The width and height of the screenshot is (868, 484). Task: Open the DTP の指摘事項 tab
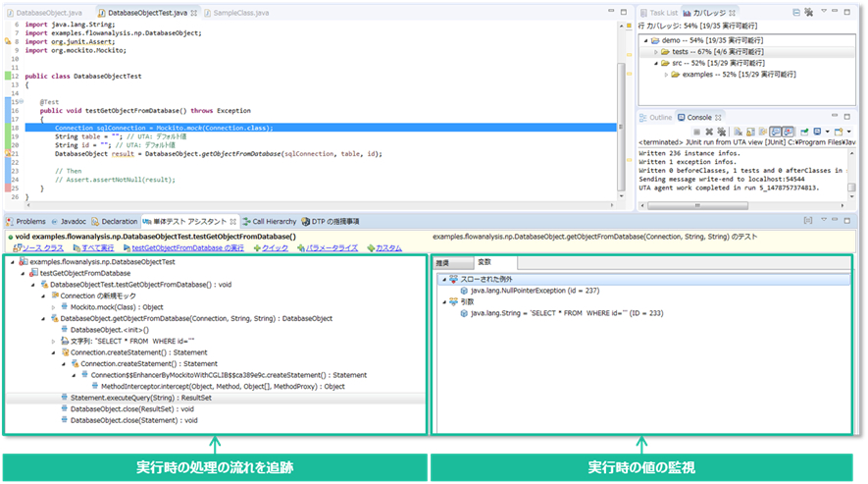pos(331,221)
